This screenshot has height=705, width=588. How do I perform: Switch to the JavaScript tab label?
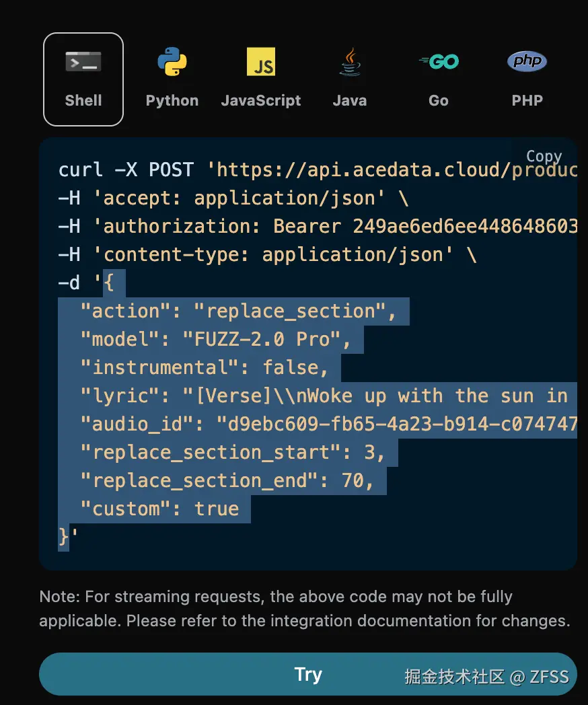click(261, 101)
